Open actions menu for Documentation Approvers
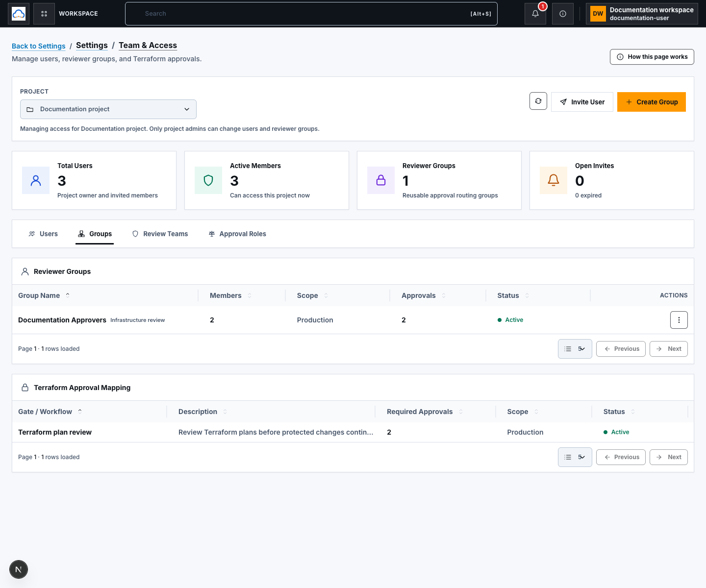Screen dimensions: 706x588 (679, 320)
